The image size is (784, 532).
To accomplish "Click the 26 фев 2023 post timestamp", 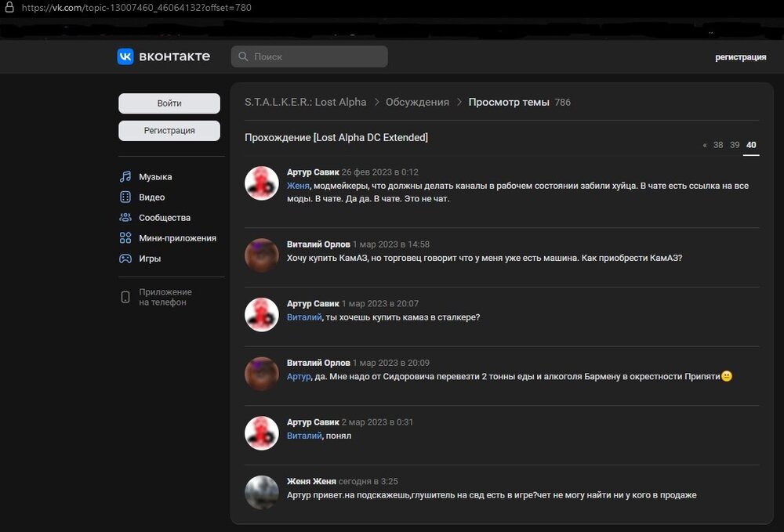I will coord(380,172).
